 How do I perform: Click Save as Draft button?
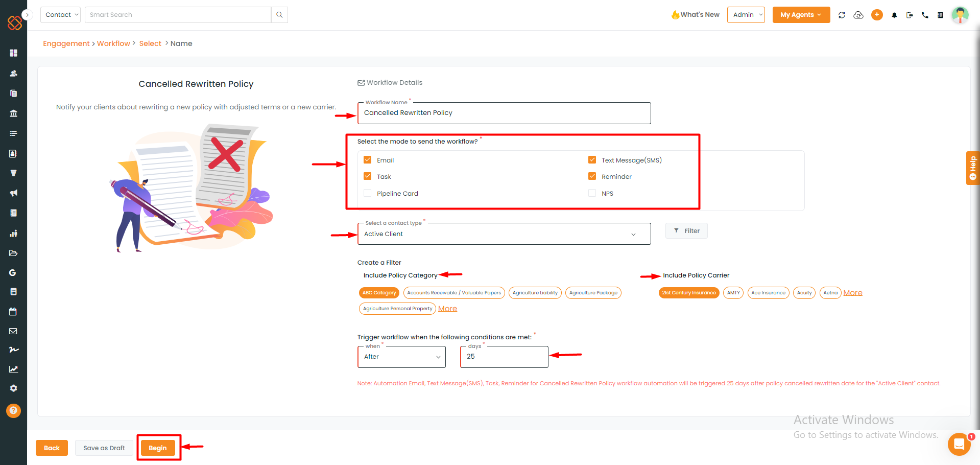pyautogui.click(x=104, y=448)
